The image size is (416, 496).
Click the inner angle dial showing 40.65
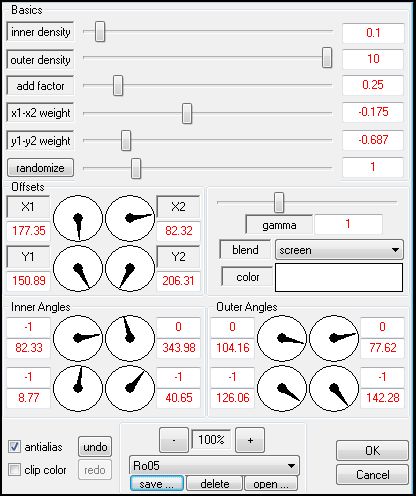point(130,388)
